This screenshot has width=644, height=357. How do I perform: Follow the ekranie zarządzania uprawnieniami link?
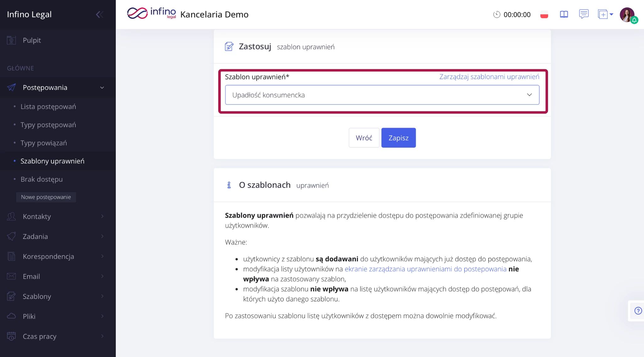click(x=425, y=269)
